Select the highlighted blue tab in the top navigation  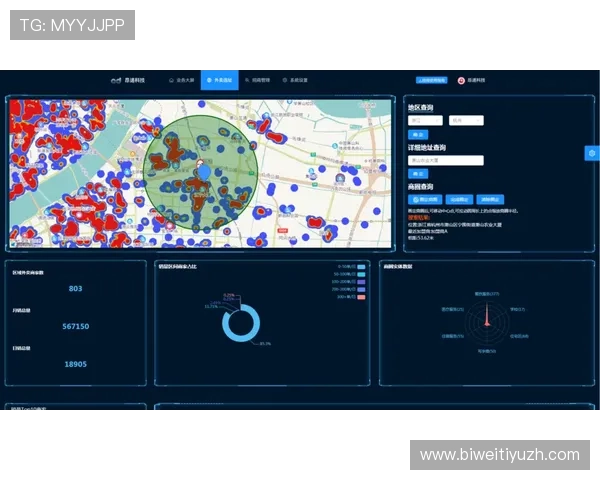pos(219,80)
